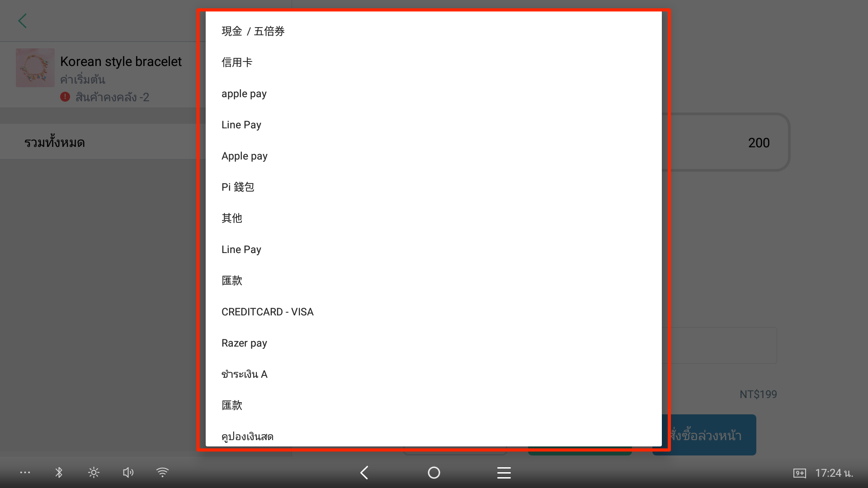Choose Pi 錢包 payment method

coord(434,187)
